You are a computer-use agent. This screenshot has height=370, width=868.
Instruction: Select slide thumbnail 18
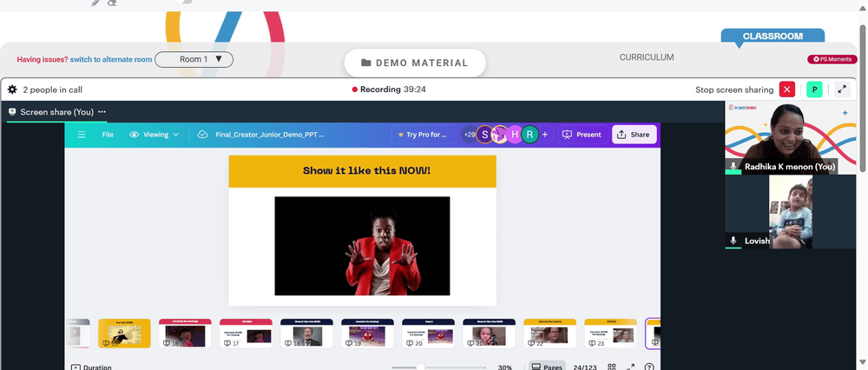[x=306, y=333]
